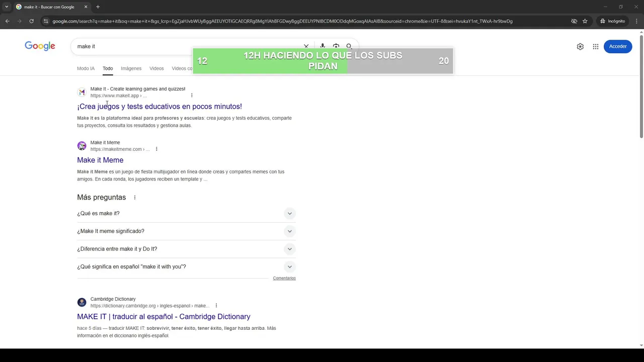Expand '¿Make It meme significado?' question

click(x=186, y=231)
